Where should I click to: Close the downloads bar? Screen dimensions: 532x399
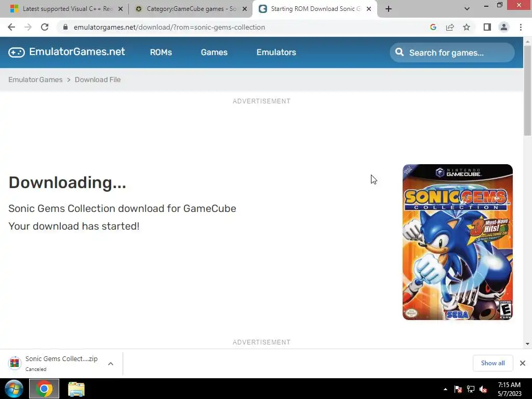coord(523,363)
